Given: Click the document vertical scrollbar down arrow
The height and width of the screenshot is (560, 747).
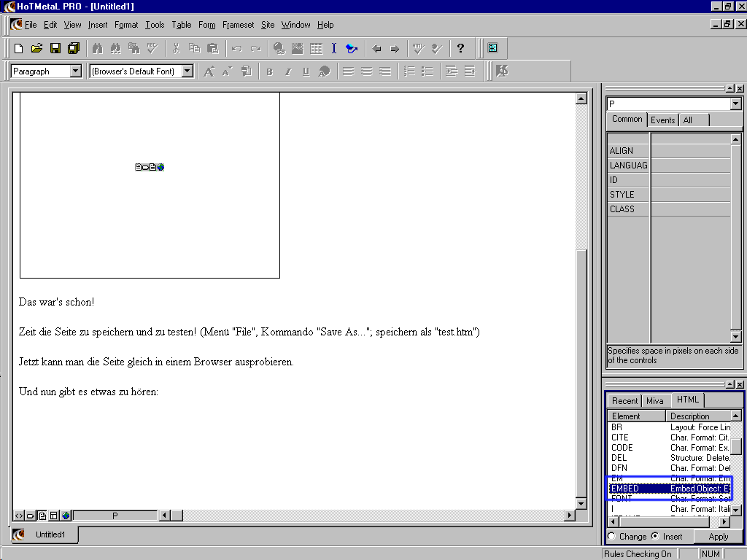Looking at the screenshot, I should [581, 504].
